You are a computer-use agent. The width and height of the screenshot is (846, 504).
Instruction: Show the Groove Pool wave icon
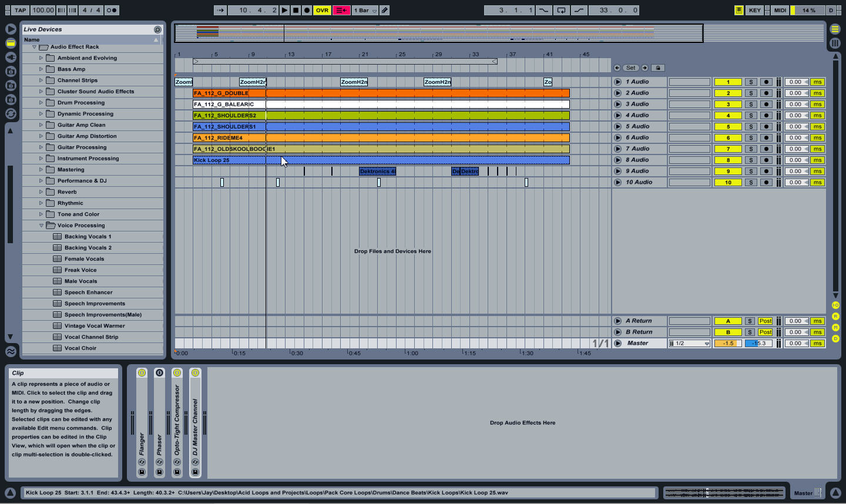[x=11, y=351]
